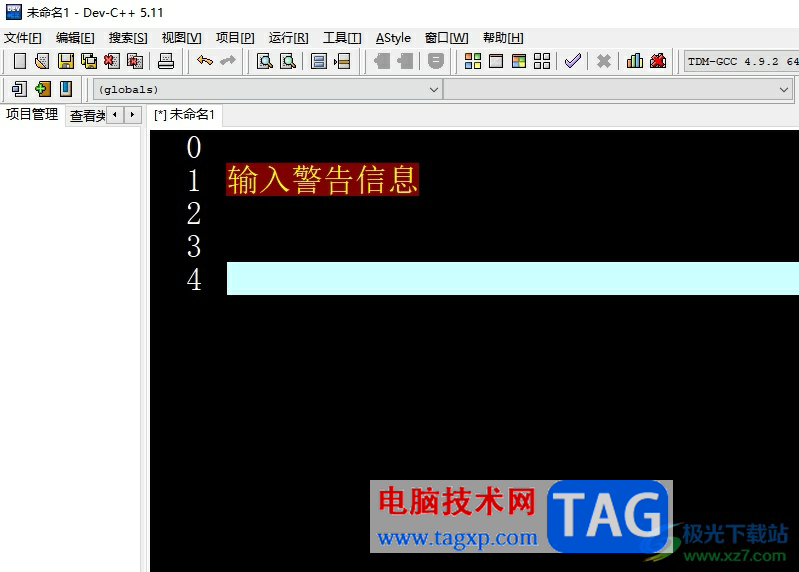Start debugging with checkmark icon
This screenshot has width=799, height=572.
[x=573, y=61]
